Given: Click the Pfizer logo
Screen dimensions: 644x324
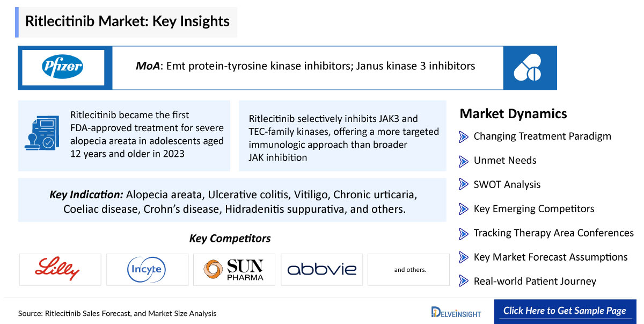Looking at the screenshot, I should 63,68.
